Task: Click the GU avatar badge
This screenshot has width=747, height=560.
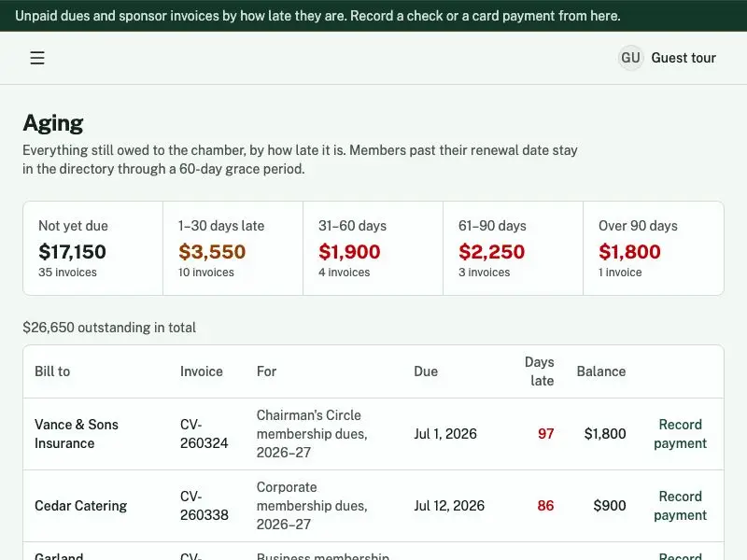Action: coord(630,58)
